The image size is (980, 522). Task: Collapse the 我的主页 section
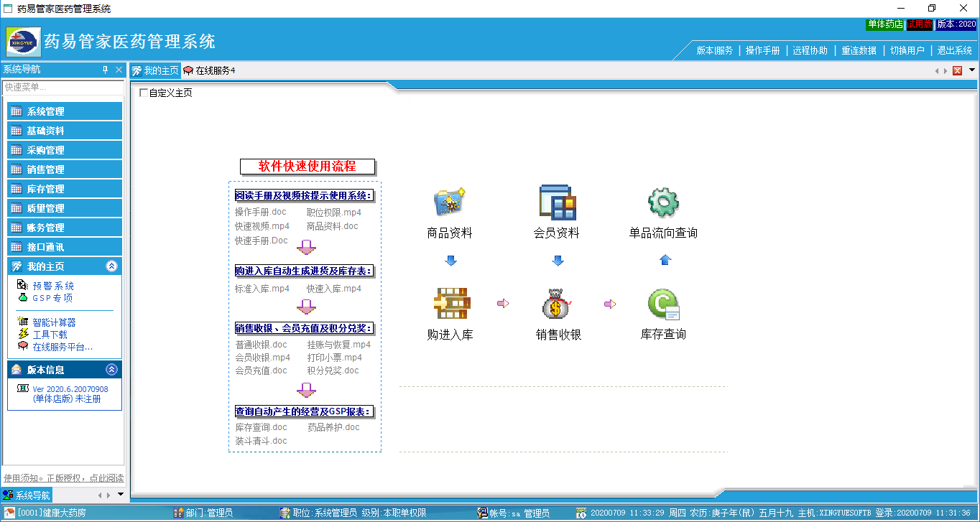[111, 266]
